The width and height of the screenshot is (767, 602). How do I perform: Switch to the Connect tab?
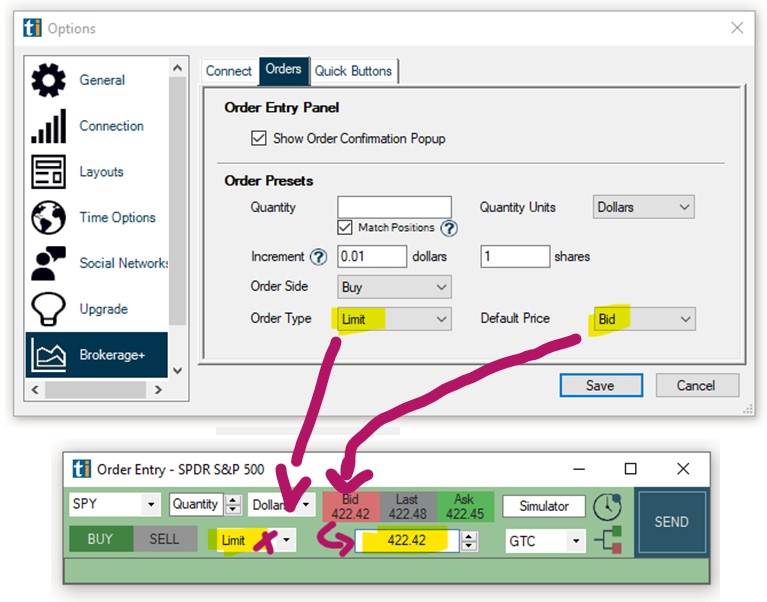pos(229,71)
